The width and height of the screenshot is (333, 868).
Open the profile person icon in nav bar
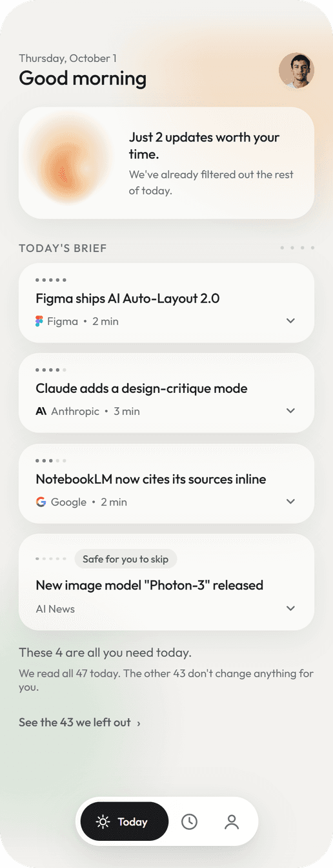(232, 821)
